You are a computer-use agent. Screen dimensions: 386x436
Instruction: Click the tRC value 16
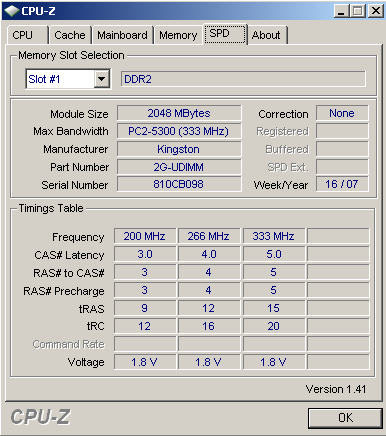(x=209, y=326)
